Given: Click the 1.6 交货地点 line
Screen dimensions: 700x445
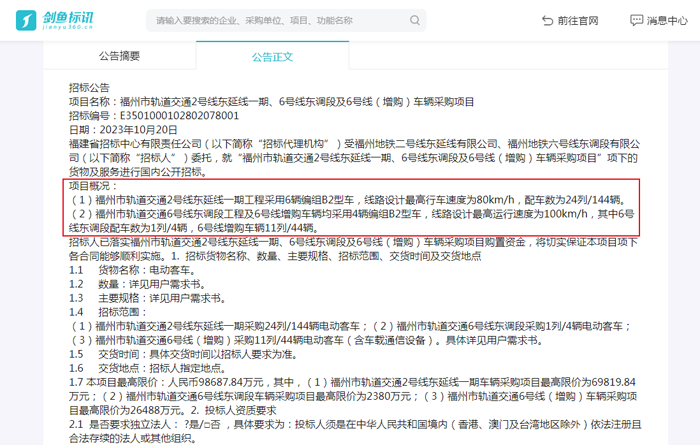Looking at the screenshot, I should coord(148,368).
